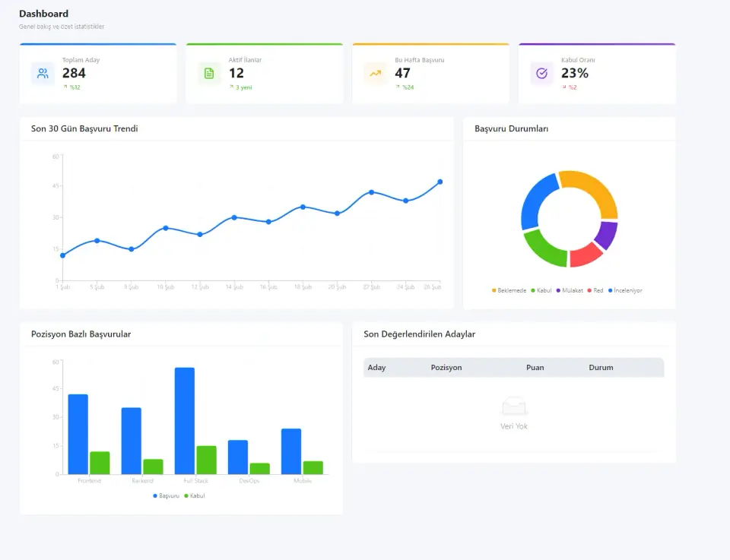Click the 'Son Değerlendirilen Adaylar' heading
This screenshot has width=730, height=560.
coord(420,334)
